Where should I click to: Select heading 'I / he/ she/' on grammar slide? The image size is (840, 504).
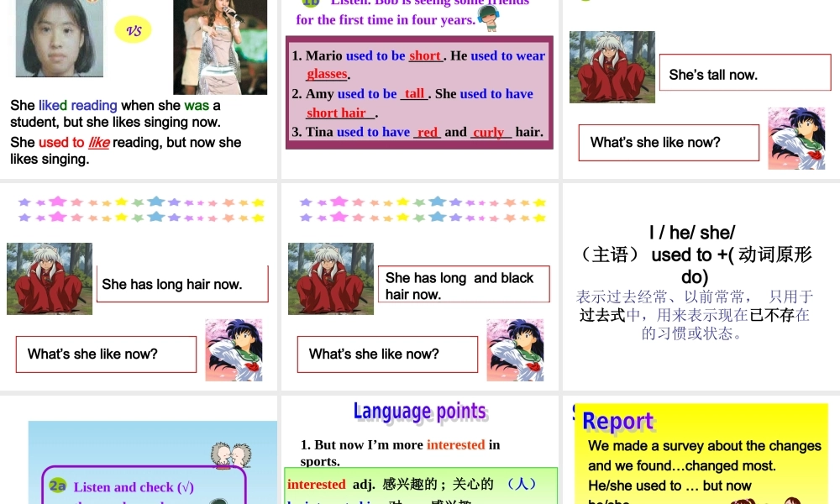coord(692,233)
